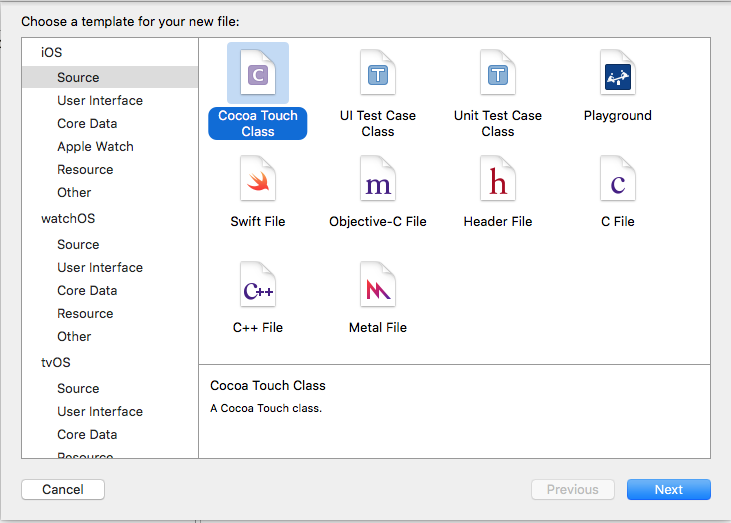The image size is (731, 523).
Task: Open iOS User Interface category
Action: pyautogui.click(x=100, y=100)
